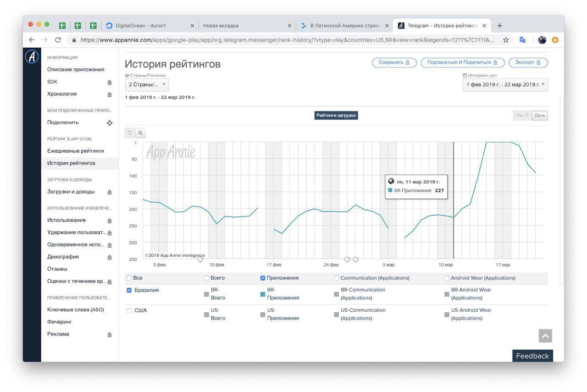Reset chart zoom with the undo icon
The image size is (587, 392).
pyautogui.click(x=130, y=133)
